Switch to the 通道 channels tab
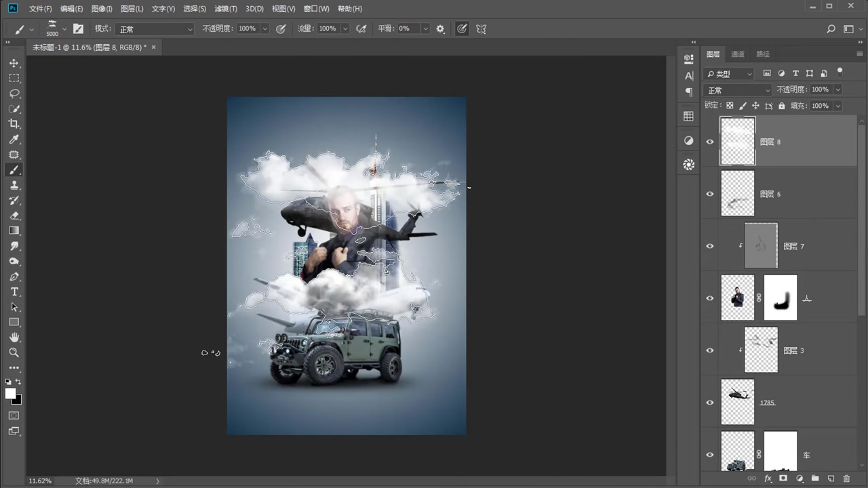This screenshot has width=868, height=488. click(x=738, y=54)
